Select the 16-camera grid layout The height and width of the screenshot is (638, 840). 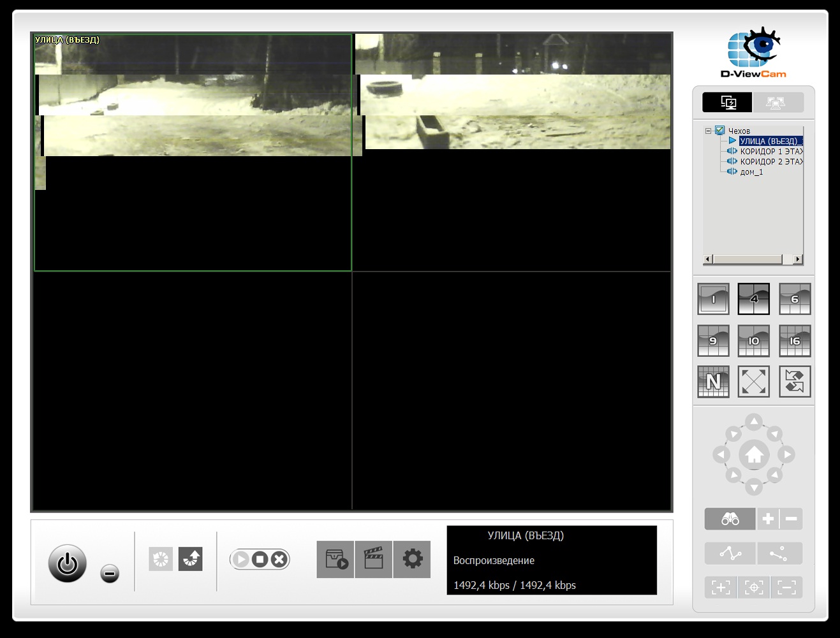coord(794,341)
